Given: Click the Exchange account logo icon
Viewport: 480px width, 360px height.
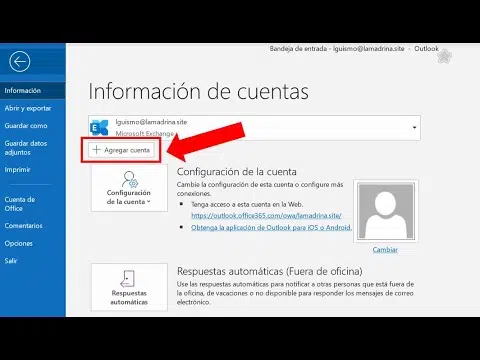Looking at the screenshot, I should pyautogui.click(x=99, y=128).
